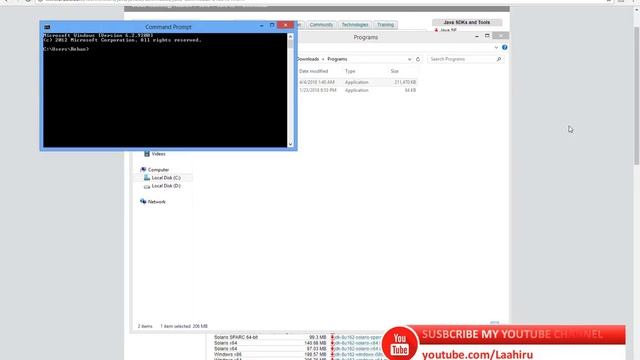The image size is (640, 360).
Task: Close the Command Prompt window
Action: pos(285,25)
